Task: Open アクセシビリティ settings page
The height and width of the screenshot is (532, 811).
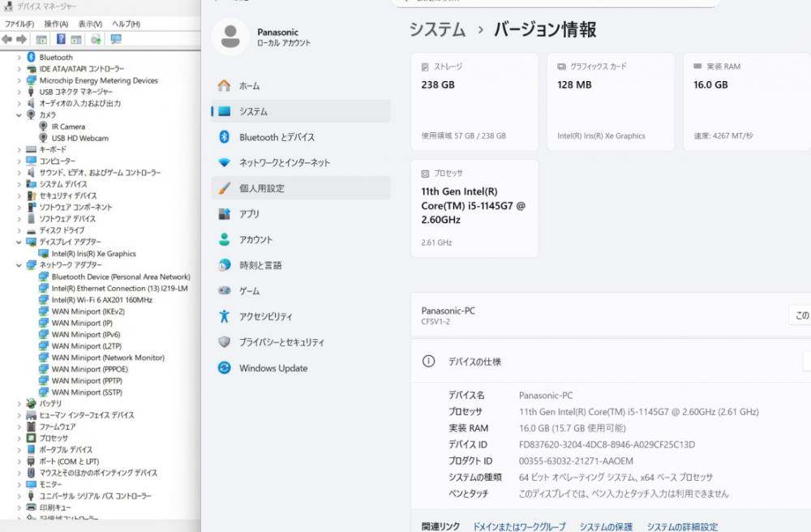Action: pyautogui.click(x=266, y=317)
